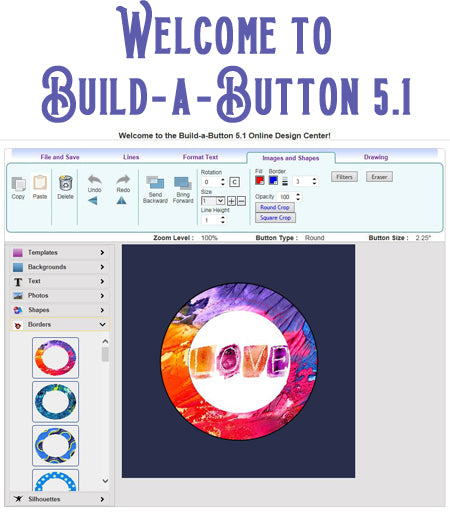Click the Line Height stepper arrows
450x513 pixels.
tap(223, 220)
